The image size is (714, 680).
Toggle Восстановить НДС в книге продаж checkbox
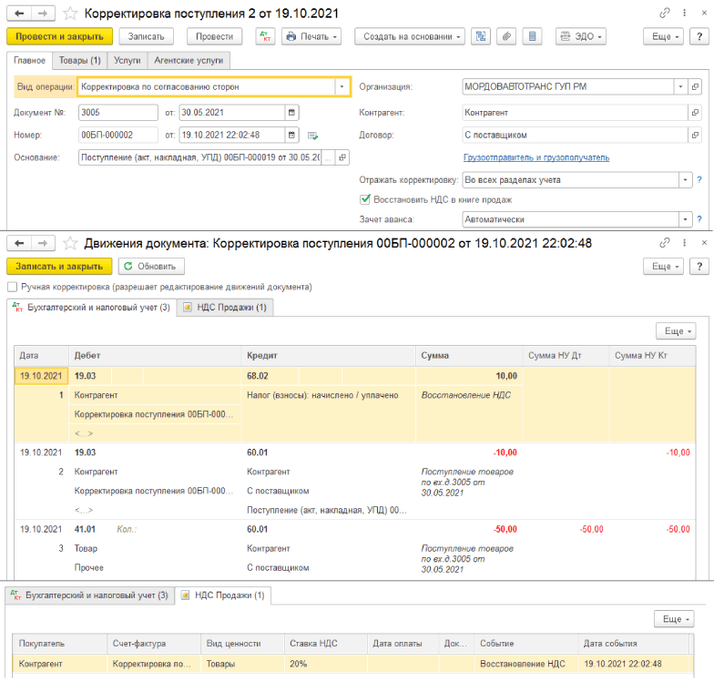tap(366, 199)
